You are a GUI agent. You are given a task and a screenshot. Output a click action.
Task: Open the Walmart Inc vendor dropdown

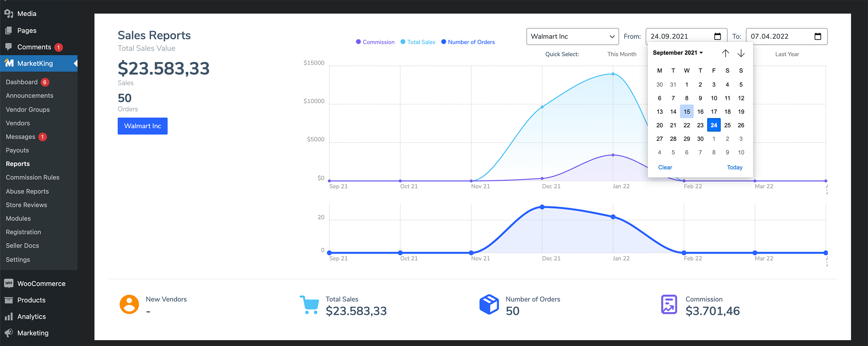572,37
